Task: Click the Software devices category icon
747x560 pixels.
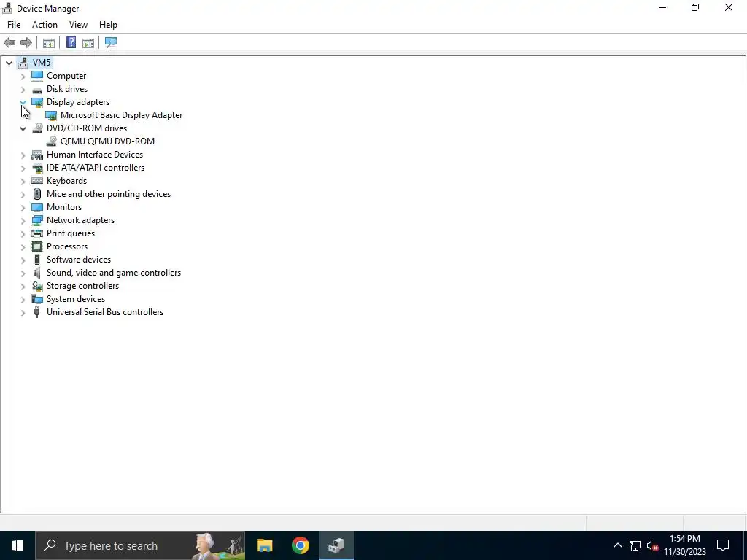Action: coord(37,260)
